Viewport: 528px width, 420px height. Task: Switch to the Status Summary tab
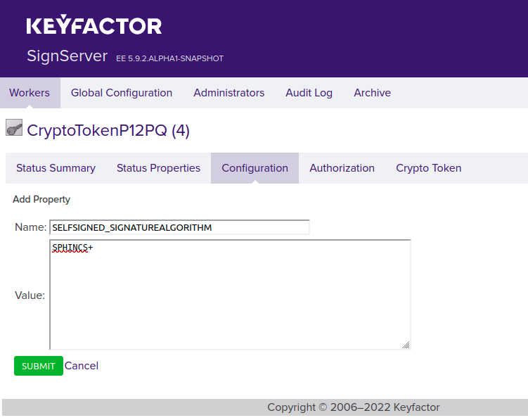click(x=56, y=168)
